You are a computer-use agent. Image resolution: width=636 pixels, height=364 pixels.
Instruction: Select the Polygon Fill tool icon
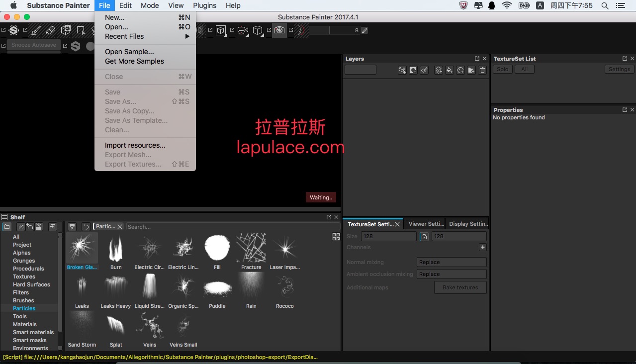tap(81, 30)
